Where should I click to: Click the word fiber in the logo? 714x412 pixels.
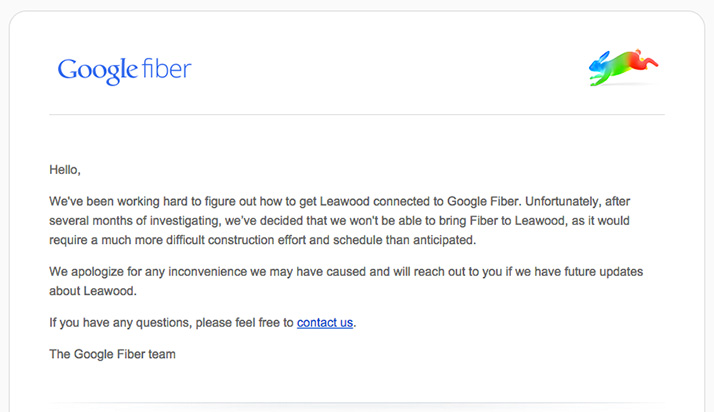tap(165, 69)
